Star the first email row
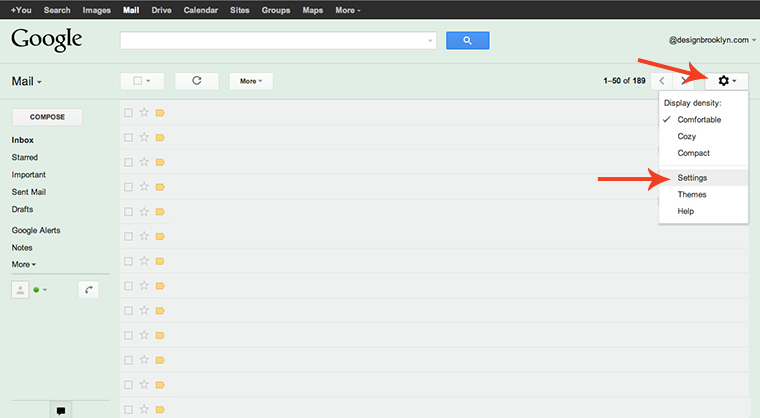Screen dimensions: 760x418 tap(144, 113)
